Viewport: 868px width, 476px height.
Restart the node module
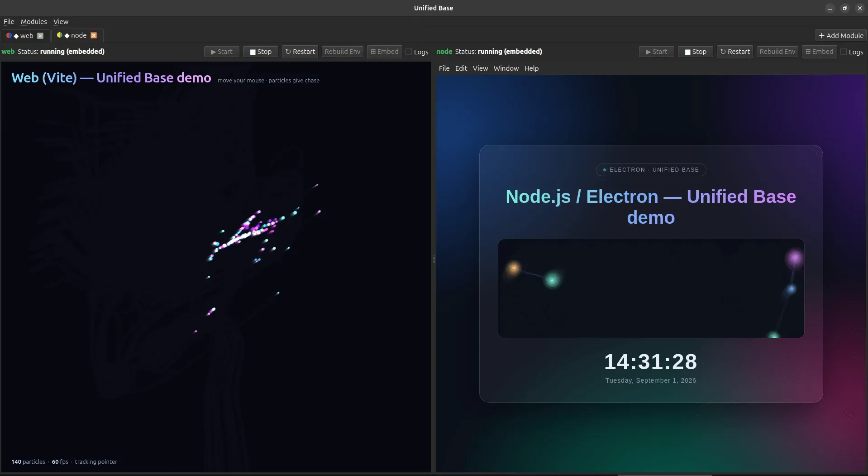735,52
